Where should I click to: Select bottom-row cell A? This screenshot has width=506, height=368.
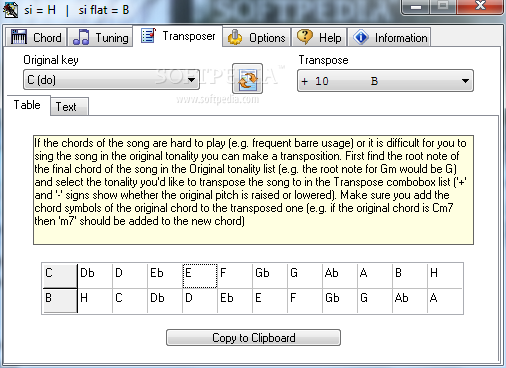coord(446,301)
